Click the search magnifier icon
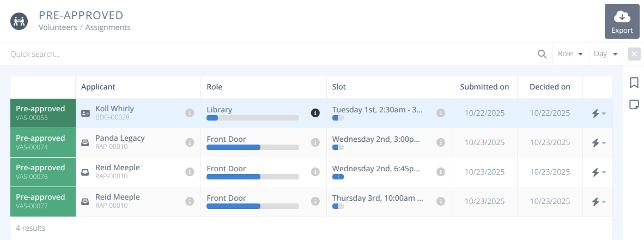Viewport: 644px width, 240px height. pos(542,54)
